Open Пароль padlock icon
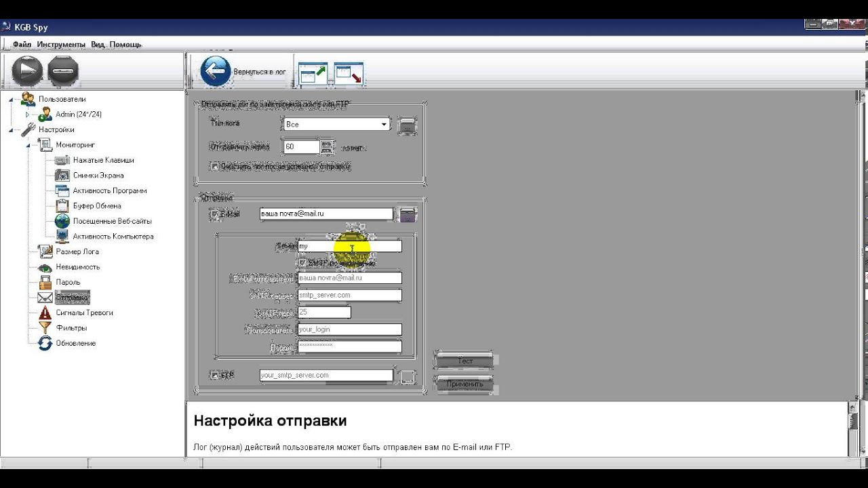Viewport: 868px width, 488px height. pos(45,282)
